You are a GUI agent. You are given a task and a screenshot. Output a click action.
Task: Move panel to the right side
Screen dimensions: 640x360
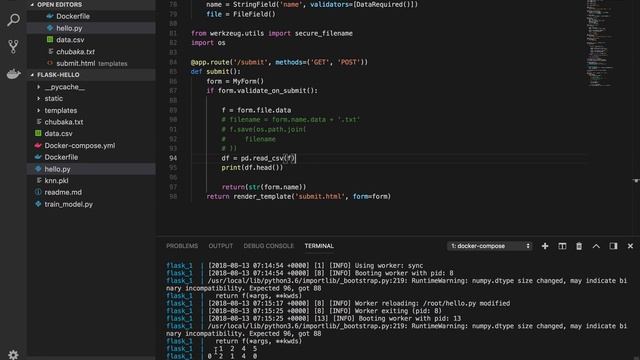pos(613,246)
